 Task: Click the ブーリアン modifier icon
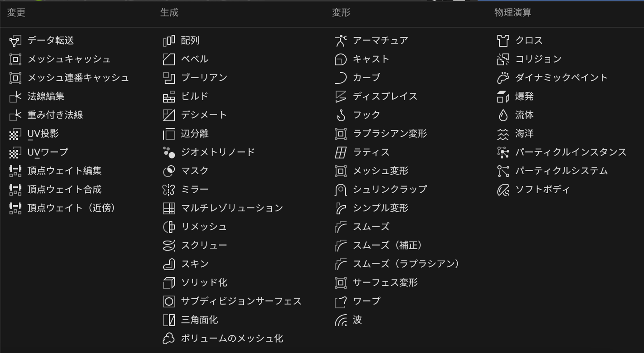tap(169, 78)
